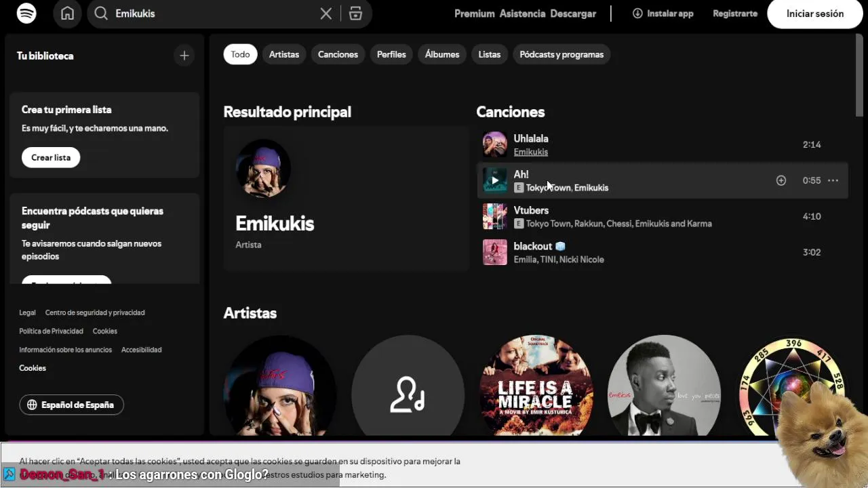Select the Todo filter tab
The height and width of the screenshot is (488, 868).
coord(240,54)
